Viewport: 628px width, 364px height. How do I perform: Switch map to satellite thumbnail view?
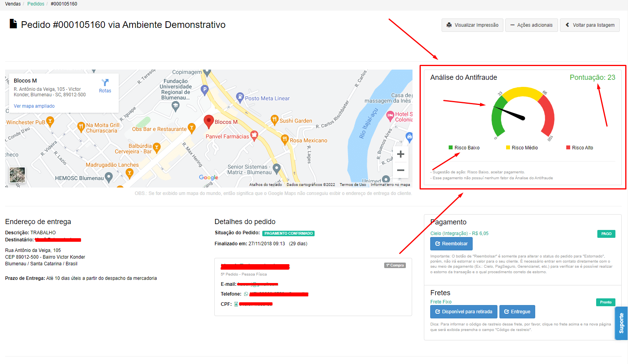click(x=17, y=175)
